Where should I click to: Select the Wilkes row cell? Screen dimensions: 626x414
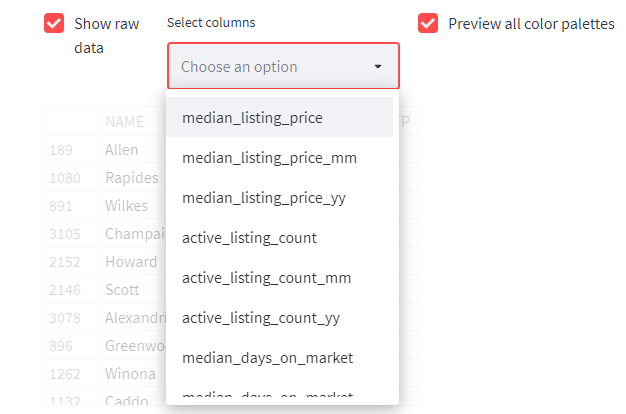[x=126, y=206]
